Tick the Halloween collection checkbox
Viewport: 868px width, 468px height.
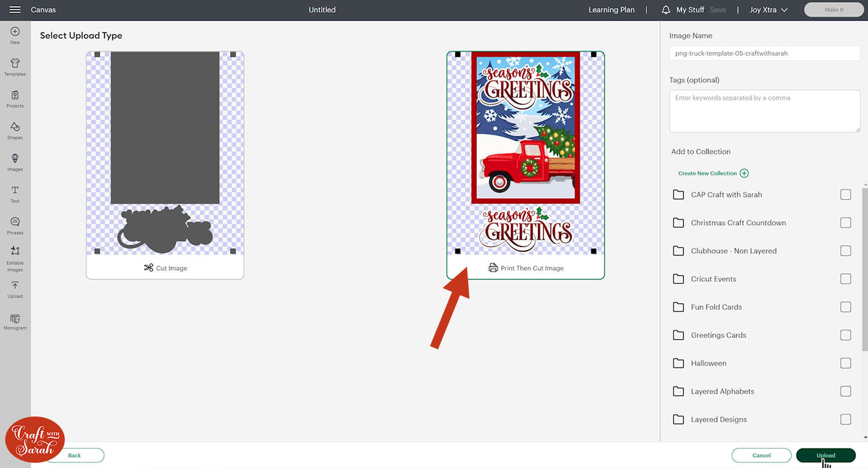tap(845, 363)
